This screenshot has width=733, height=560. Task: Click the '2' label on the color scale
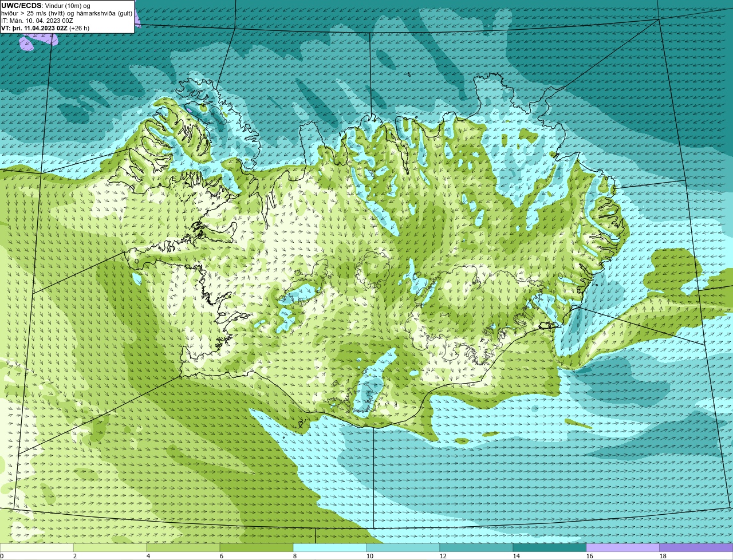click(x=75, y=556)
